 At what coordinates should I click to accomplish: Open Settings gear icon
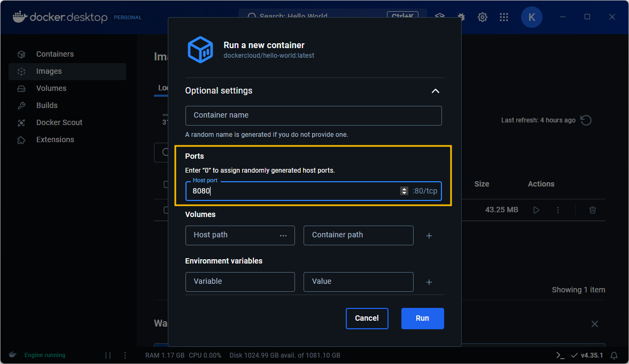(483, 17)
